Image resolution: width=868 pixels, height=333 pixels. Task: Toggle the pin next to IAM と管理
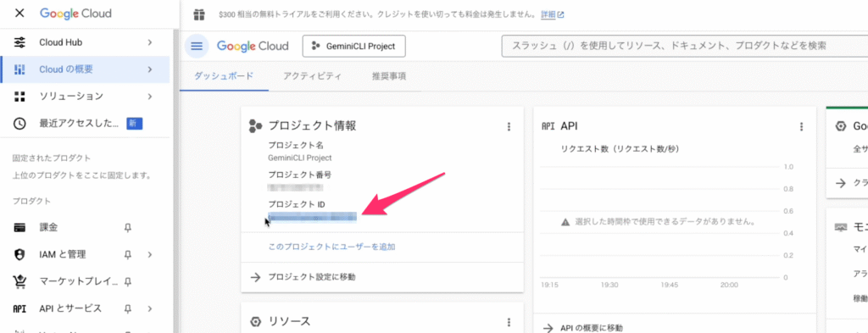coord(128,254)
